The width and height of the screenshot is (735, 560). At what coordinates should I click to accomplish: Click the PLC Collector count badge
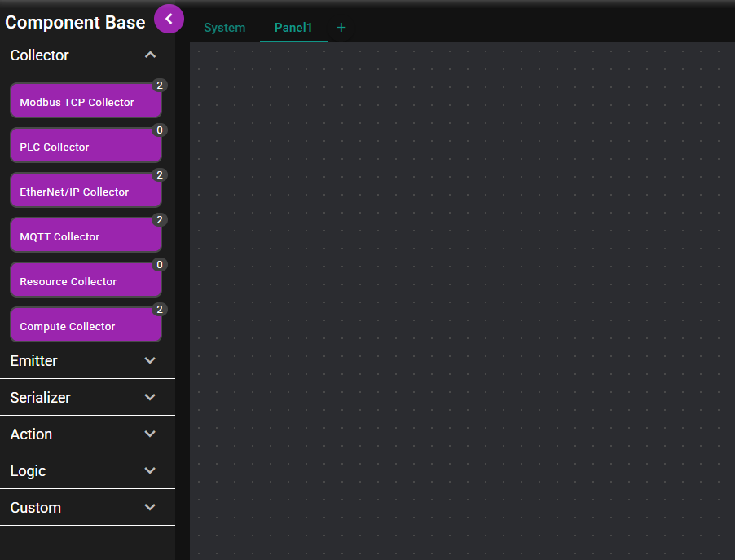(160, 130)
